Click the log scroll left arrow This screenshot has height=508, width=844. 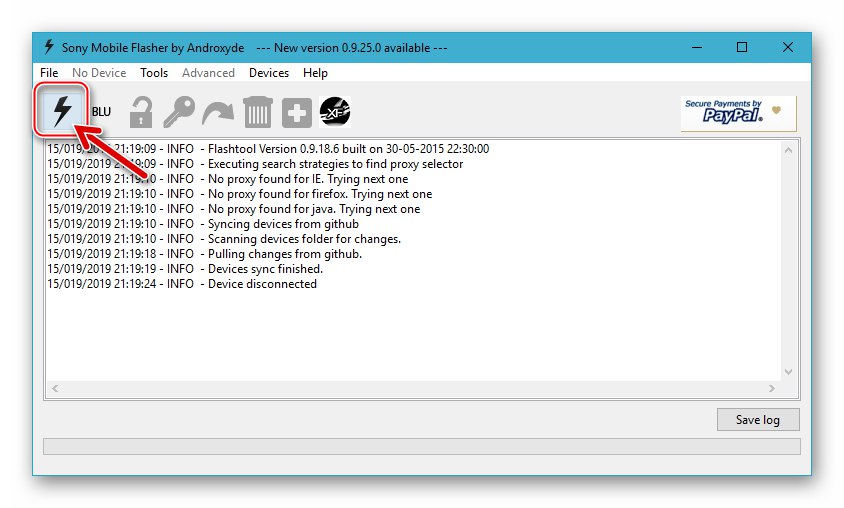point(55,388)
